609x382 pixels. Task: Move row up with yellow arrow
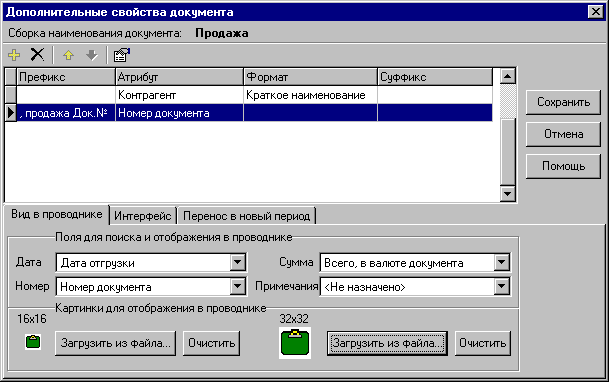point(68,55)
